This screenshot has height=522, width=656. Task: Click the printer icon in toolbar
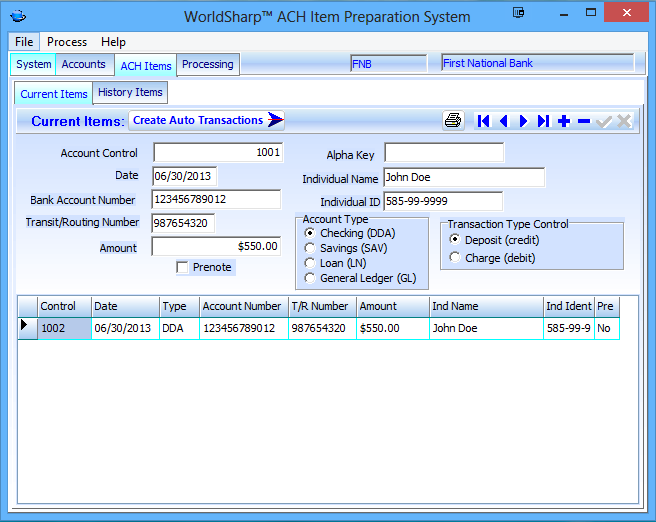tap(453, 121)
